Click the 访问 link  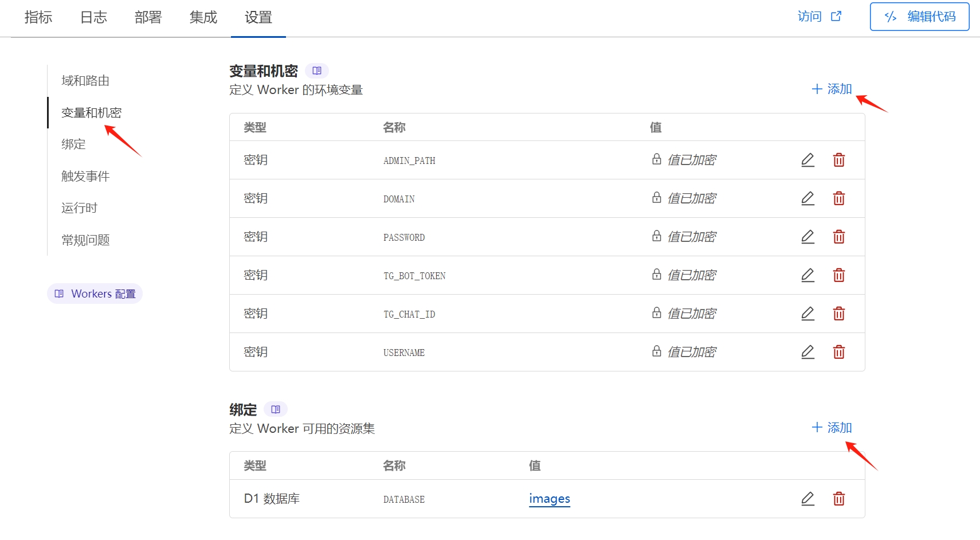pyautogui.click(x=809, y=17)
